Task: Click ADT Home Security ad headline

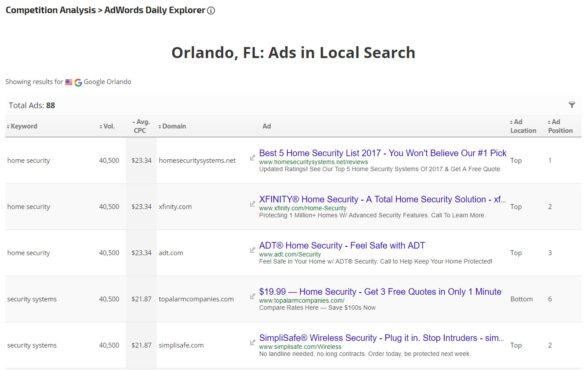Action: (342, 245)
